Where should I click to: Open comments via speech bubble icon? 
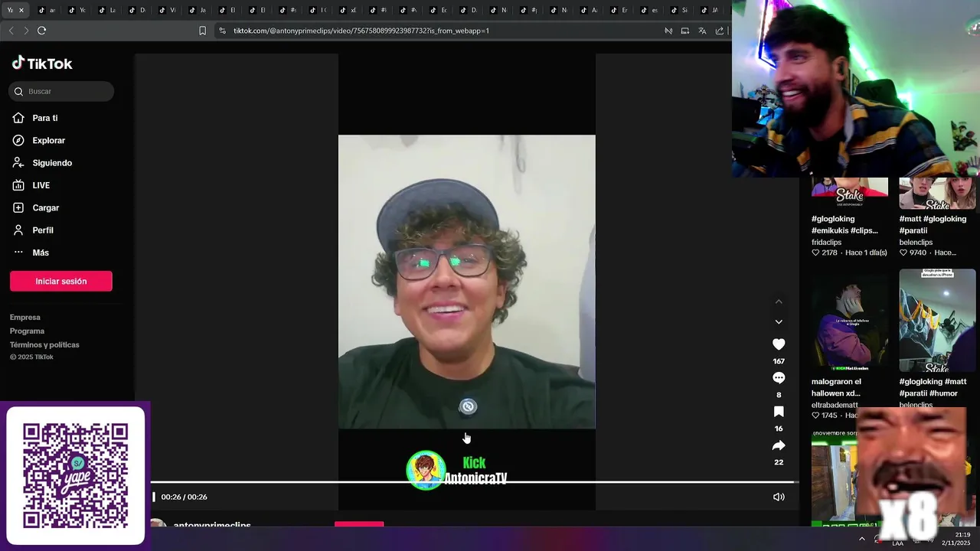[779, 378]
